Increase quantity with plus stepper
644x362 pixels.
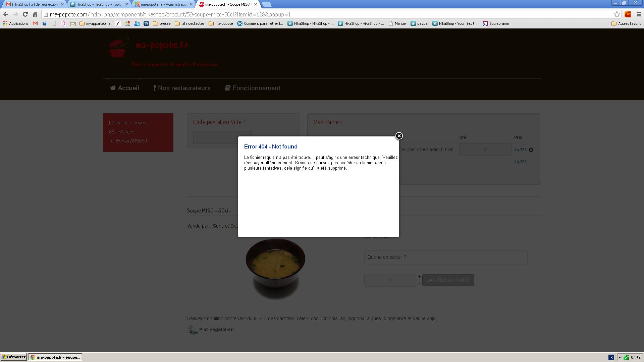[419, 277]
